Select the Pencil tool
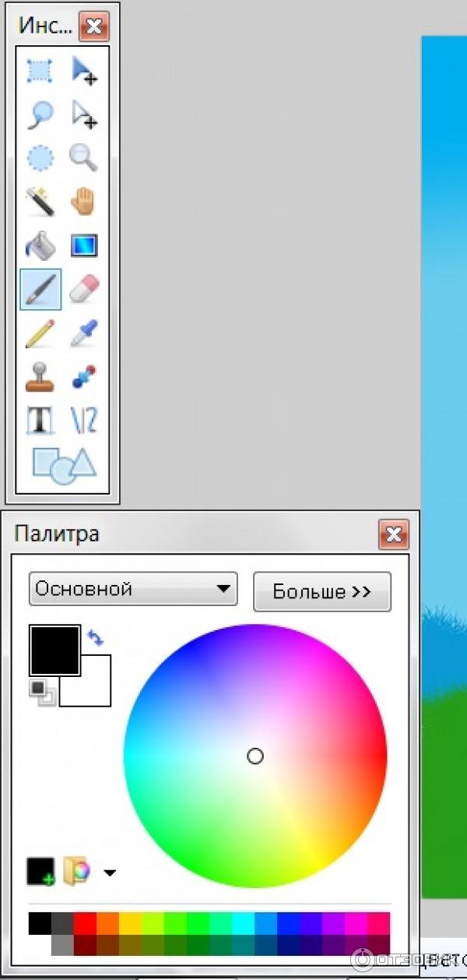The width and height of the screenshot is (467, 980). point(40,333)
